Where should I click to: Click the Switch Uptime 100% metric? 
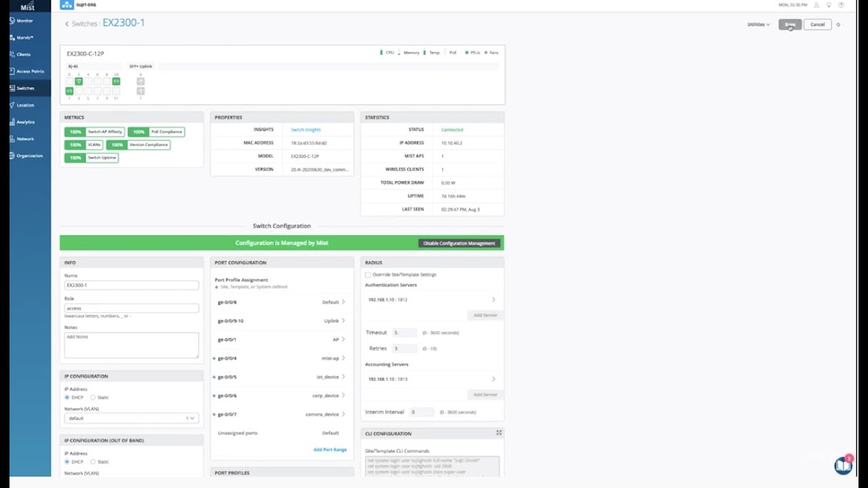92,158
